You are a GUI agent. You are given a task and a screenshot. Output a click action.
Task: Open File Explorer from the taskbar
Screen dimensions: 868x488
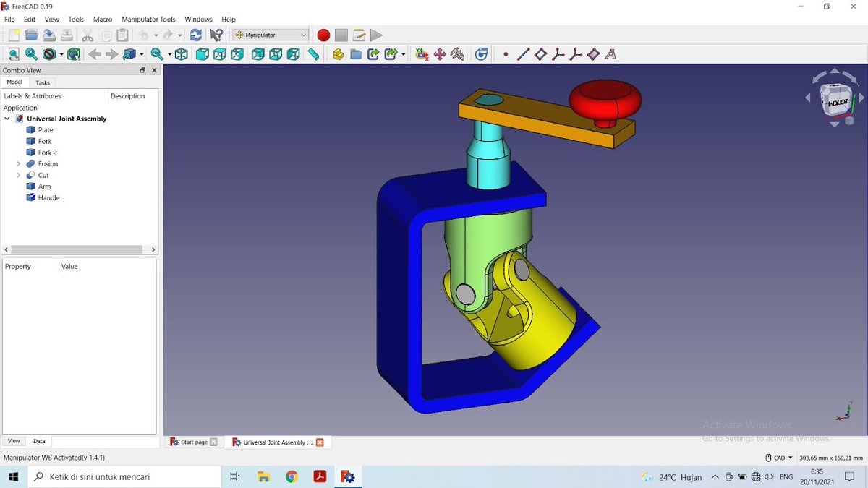[x=263, y=476]
